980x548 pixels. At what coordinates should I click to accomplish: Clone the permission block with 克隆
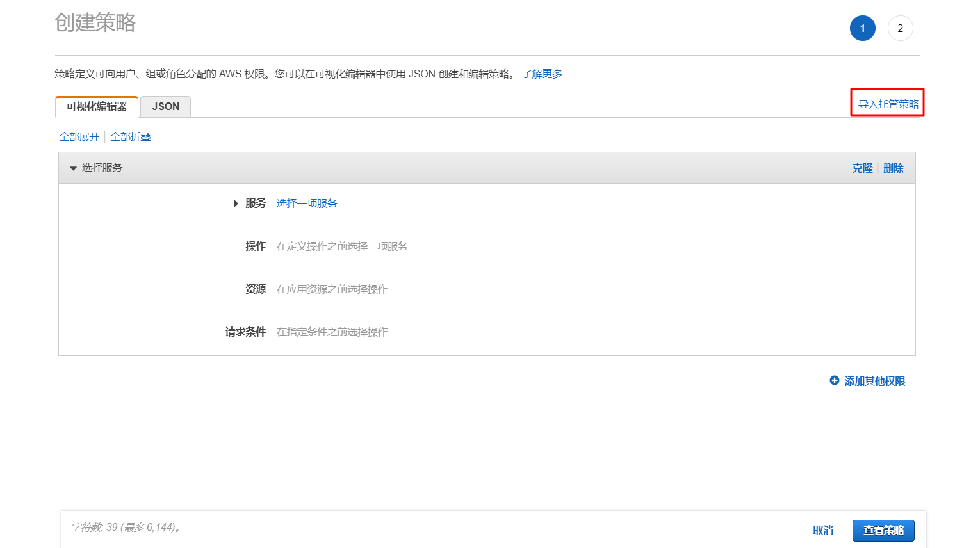point(862,168)
